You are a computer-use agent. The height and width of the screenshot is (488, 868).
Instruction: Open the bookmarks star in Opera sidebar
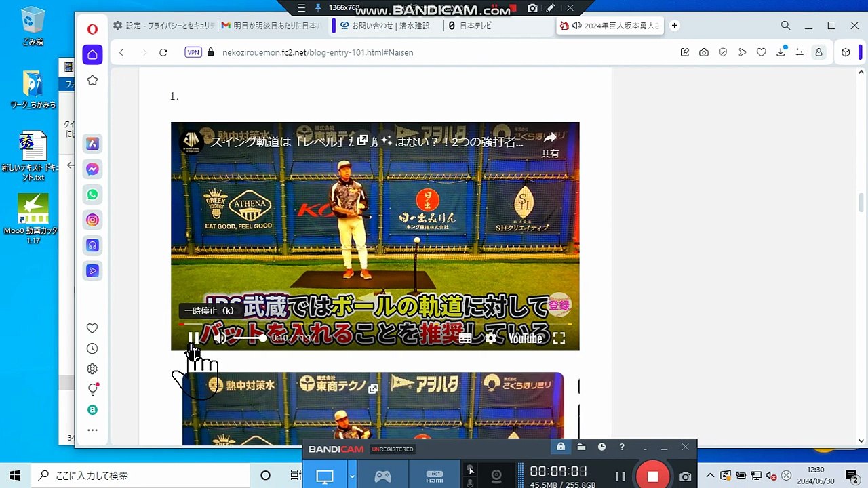[92, 80]
